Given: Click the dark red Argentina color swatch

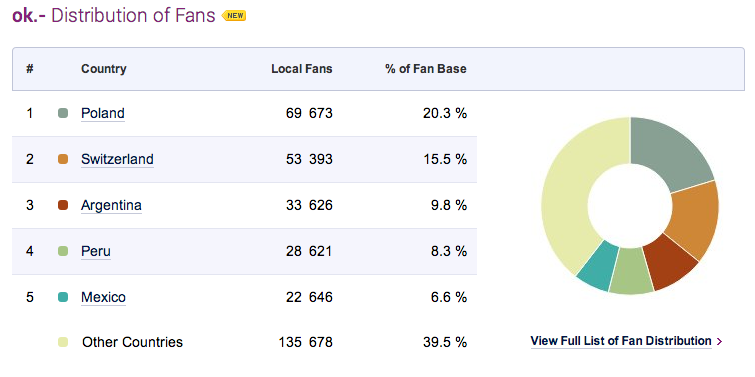Looking at the screenshot, I should (x=63, y=206).
